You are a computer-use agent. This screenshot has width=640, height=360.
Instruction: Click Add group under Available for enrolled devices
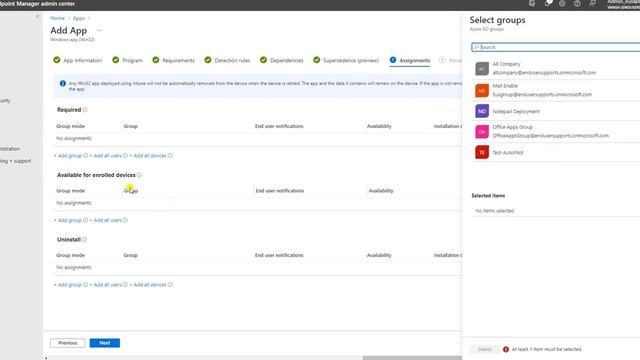point(68,220)
